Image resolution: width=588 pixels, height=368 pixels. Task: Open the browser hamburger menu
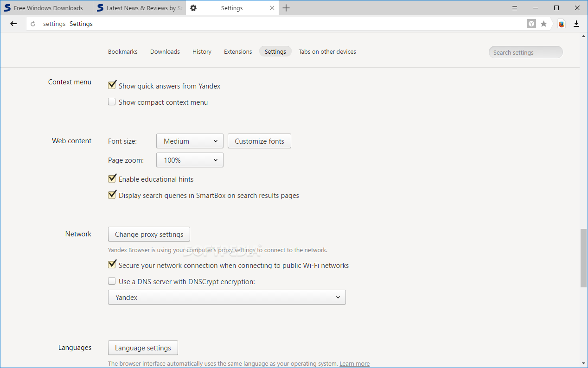[515, 8]
